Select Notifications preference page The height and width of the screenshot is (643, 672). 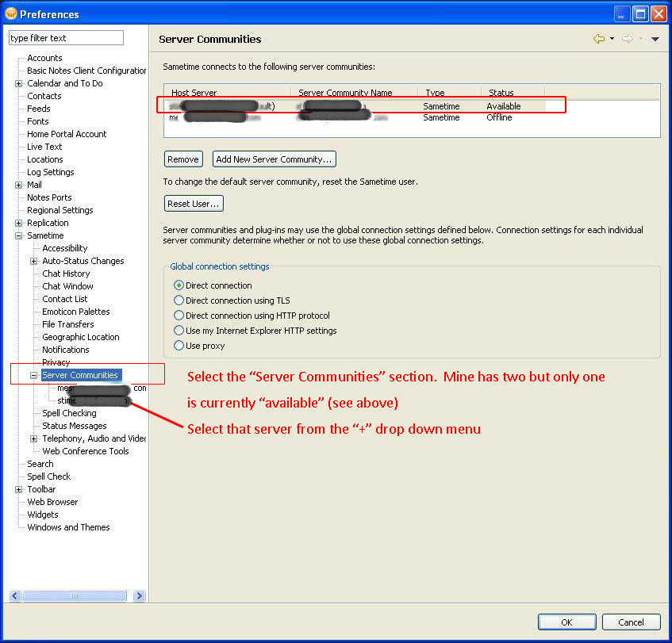66,350
